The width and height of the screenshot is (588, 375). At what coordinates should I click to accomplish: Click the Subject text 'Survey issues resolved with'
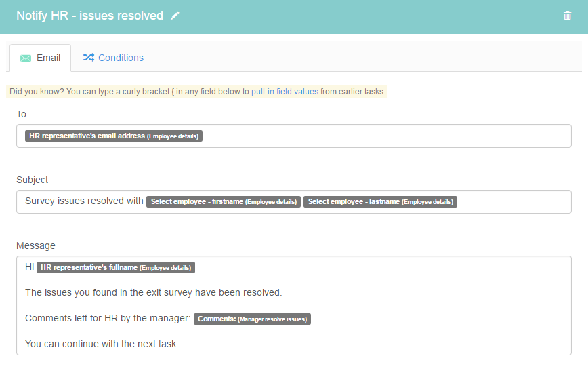click(84, 201)
